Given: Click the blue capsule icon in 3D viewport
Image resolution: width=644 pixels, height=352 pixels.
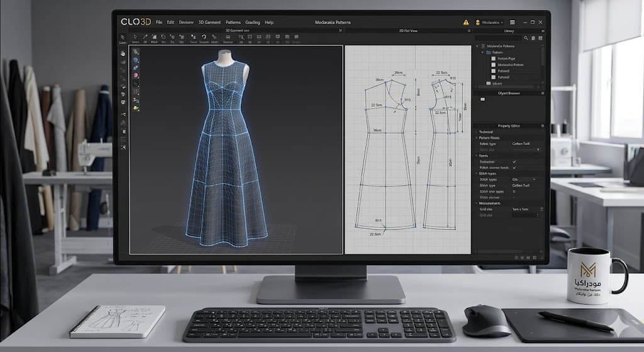Looking at the screenshot, I should click(x=136, y=67).
